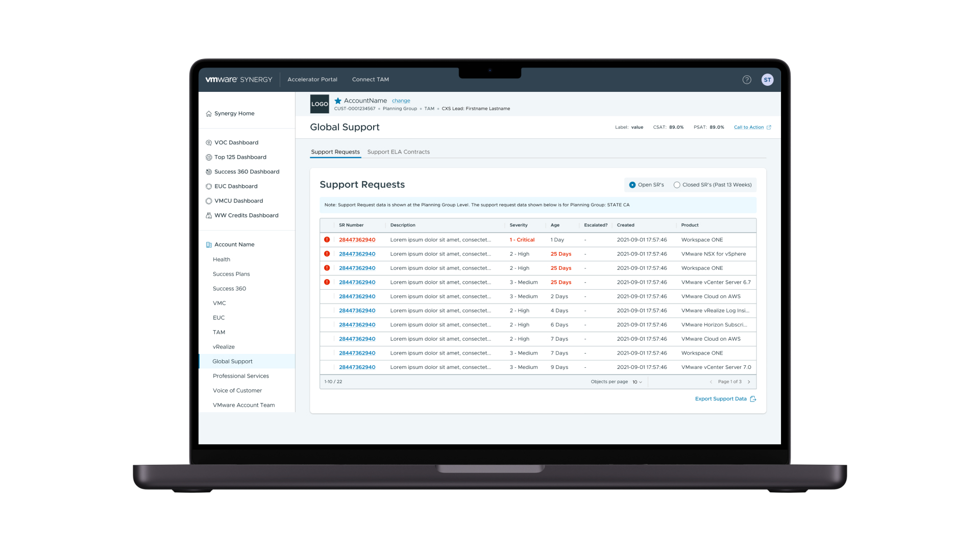The height and width of the screenshot is (551, 980).
Task: Sort by the Description column header
Action: click(x=403, y=225)
